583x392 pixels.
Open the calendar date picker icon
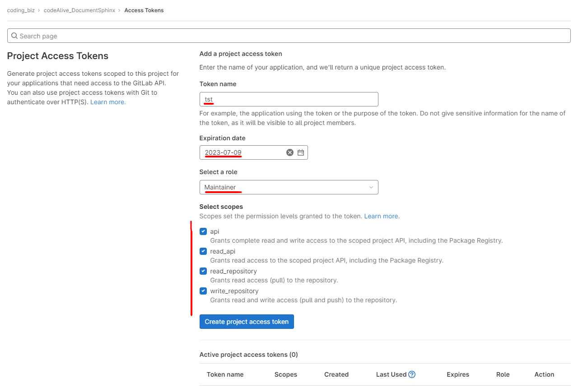tap(301, 152)
